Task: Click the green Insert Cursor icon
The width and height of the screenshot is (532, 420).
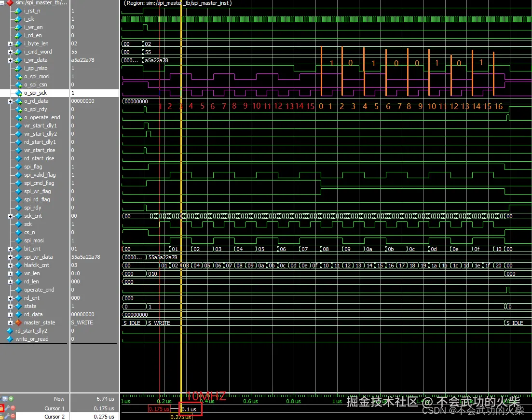Action: [11, 399]
